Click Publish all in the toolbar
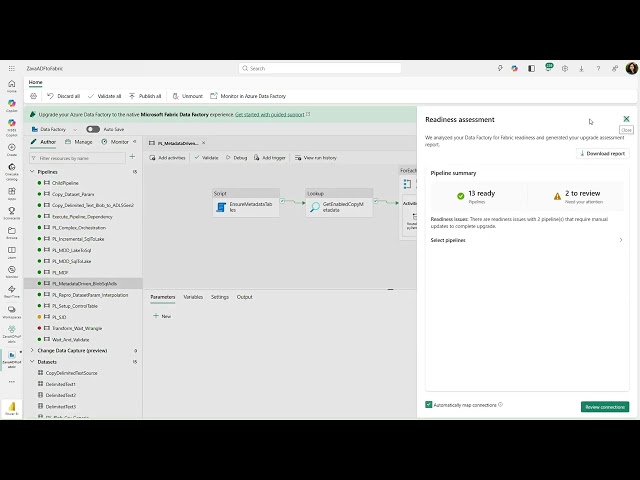 click(145, 96)
